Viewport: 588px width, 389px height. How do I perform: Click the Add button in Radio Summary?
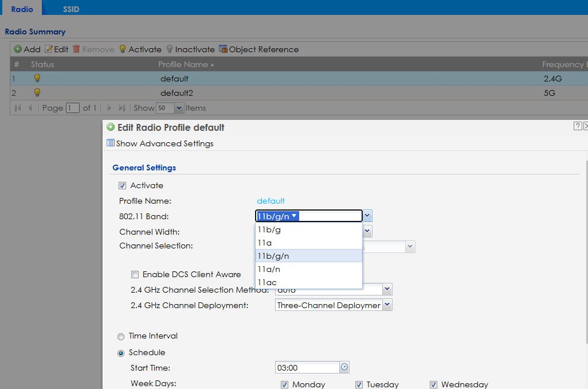click(x=27, y=49)
